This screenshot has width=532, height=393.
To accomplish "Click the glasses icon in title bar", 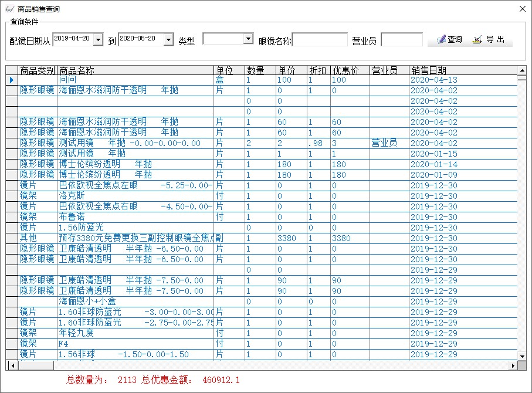I will click(x=9, y=9).
